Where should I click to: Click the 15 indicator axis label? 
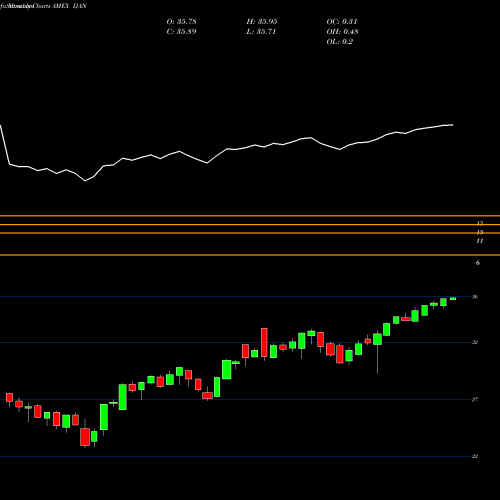tap(480, 223)
